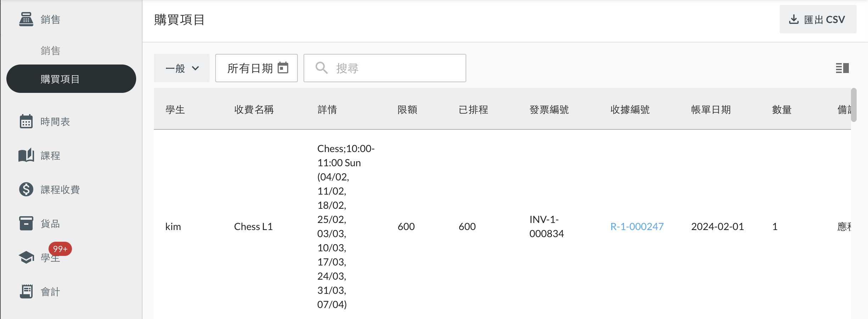Image resolution: width=868 pixels, height=319 pixels.
Task: Click the cash register icon beside 銷售
Action: pyautogui.click(x=26, y=19)
